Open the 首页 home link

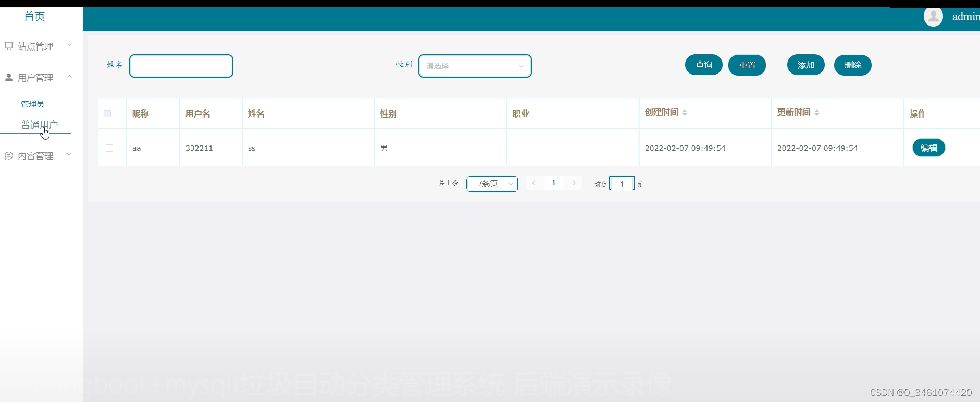34,17
